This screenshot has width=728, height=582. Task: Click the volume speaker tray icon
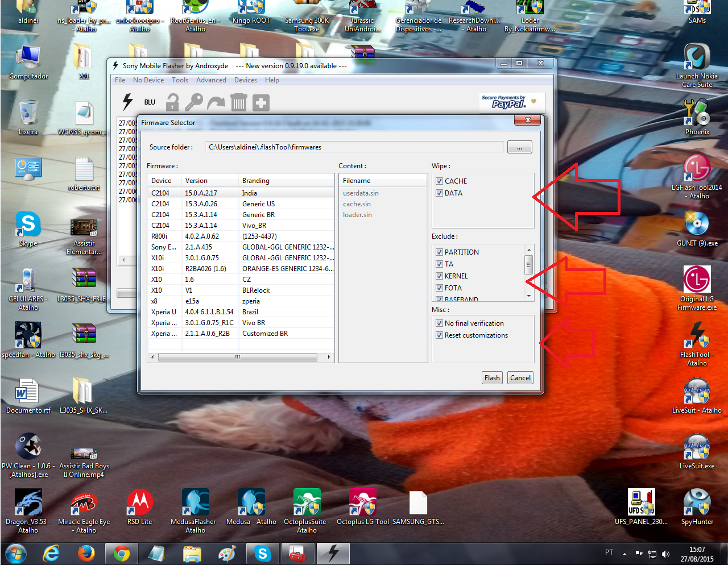pyautogui.click(x=666, y=554)
